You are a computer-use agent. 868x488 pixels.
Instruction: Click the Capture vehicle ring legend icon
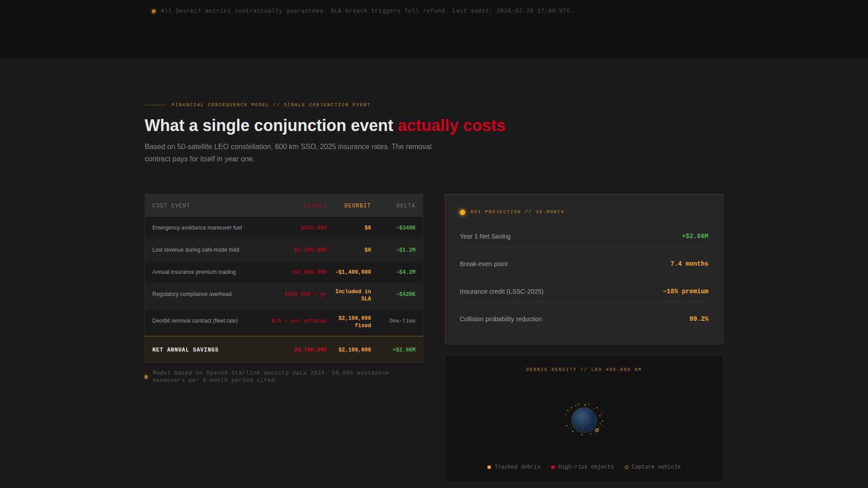tap(626, 467)
